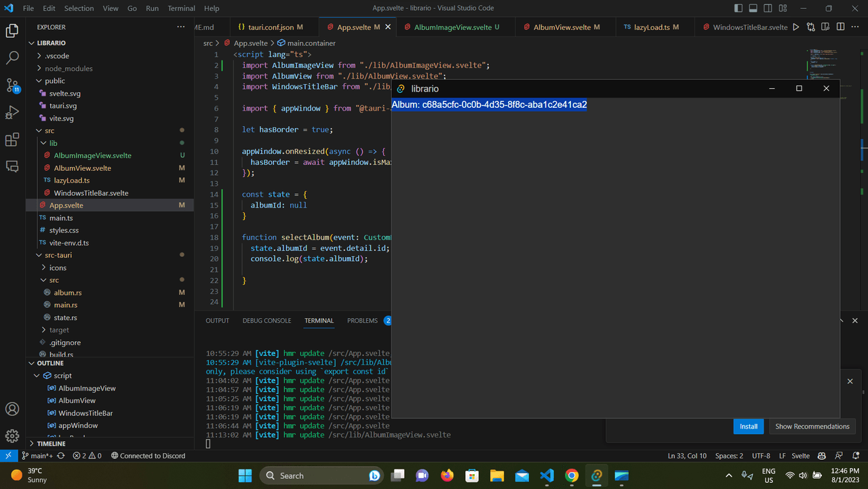Switch to the AlbumView.svelte tab
This screenshot has height=489, width=868.
click(x=561, y=27)
